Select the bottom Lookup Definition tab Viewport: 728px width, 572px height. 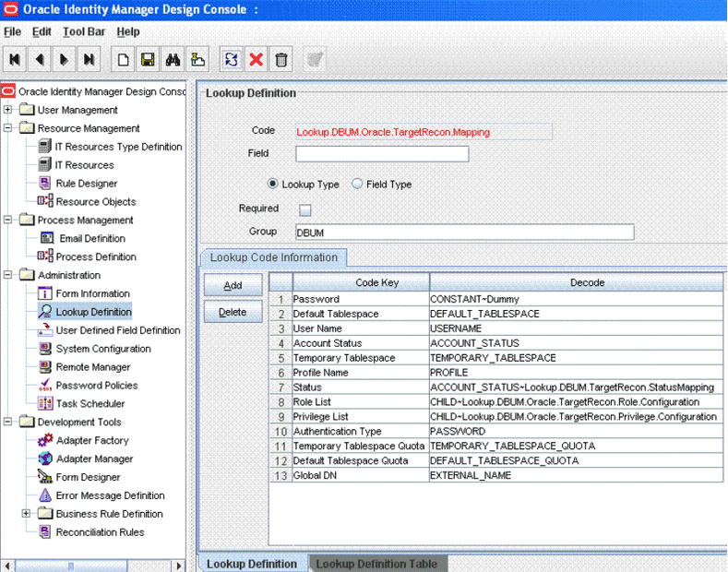click(252, 563)
